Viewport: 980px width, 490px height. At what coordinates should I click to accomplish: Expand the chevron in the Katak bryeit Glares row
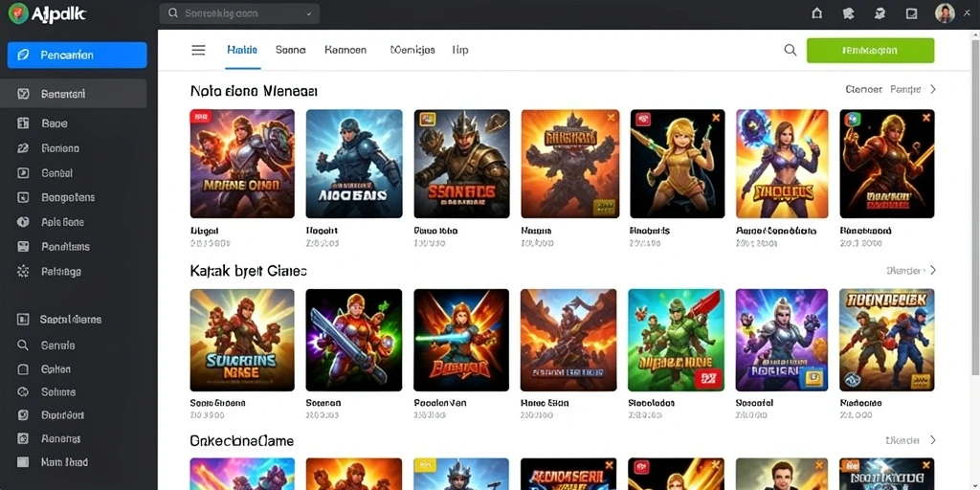(933, 271)
